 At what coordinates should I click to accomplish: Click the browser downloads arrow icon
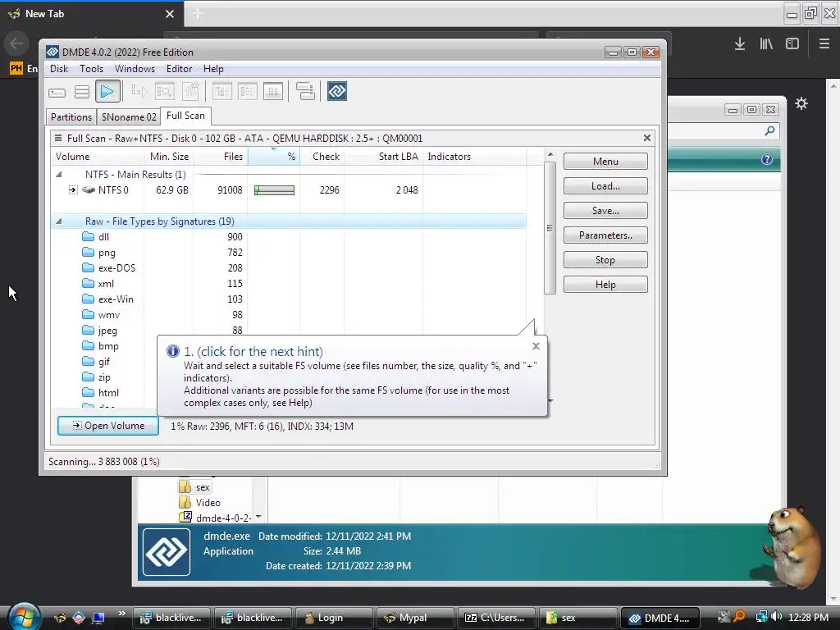tap(740, 44)
